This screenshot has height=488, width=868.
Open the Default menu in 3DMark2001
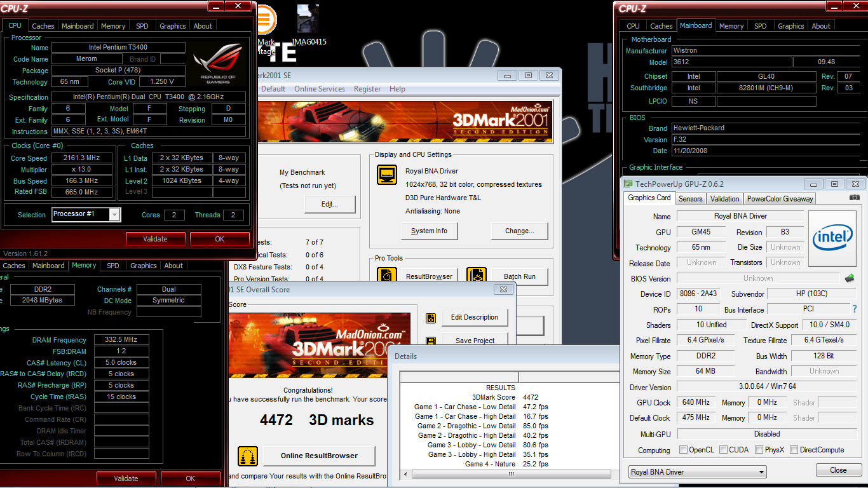(x=273, y=89)
